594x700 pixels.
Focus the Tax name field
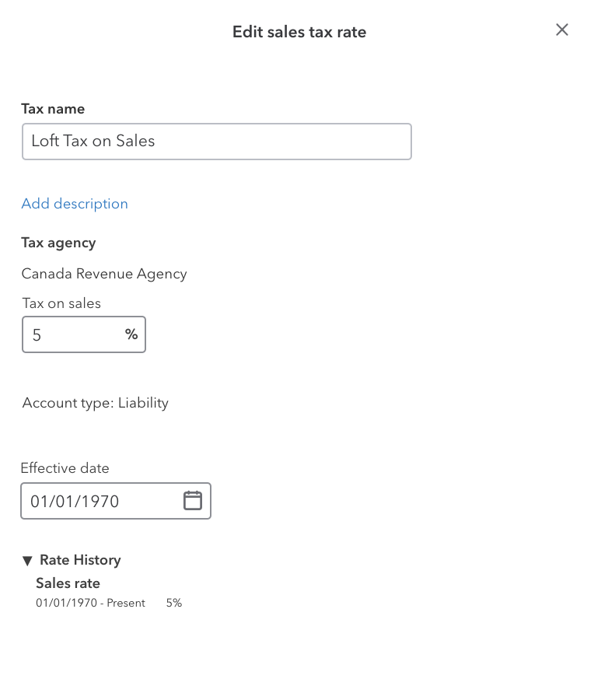(x=217, y=142)
